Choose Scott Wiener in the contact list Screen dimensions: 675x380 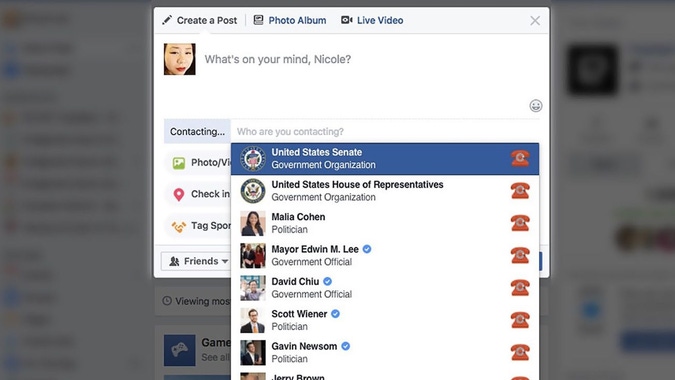385,320
